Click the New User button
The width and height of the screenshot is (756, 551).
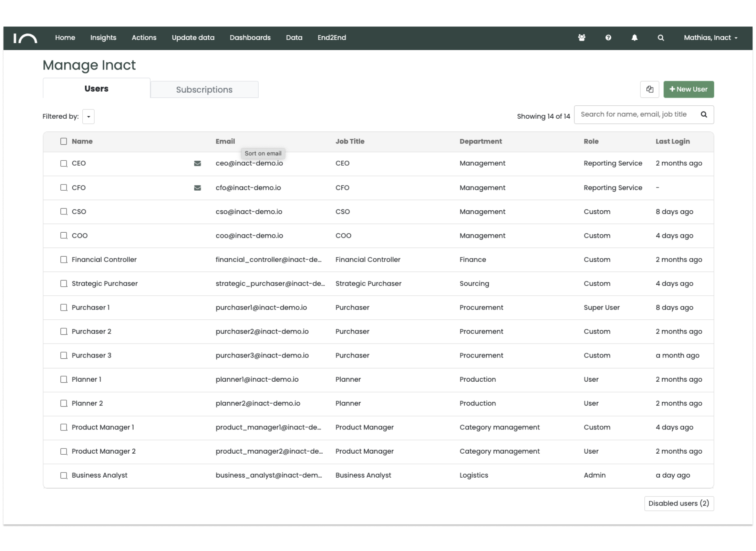pos(688,89)
